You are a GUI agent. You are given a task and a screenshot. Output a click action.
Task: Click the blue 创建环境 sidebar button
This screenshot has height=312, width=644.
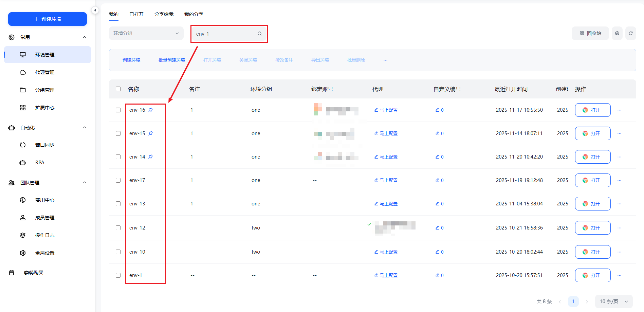(48, 19)
